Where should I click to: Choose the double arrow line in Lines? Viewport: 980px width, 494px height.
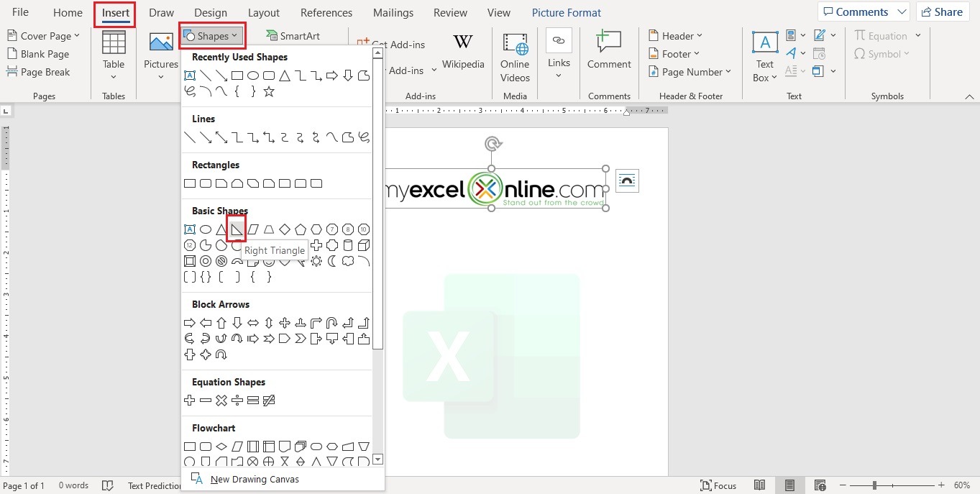click(x=221, y=137)
